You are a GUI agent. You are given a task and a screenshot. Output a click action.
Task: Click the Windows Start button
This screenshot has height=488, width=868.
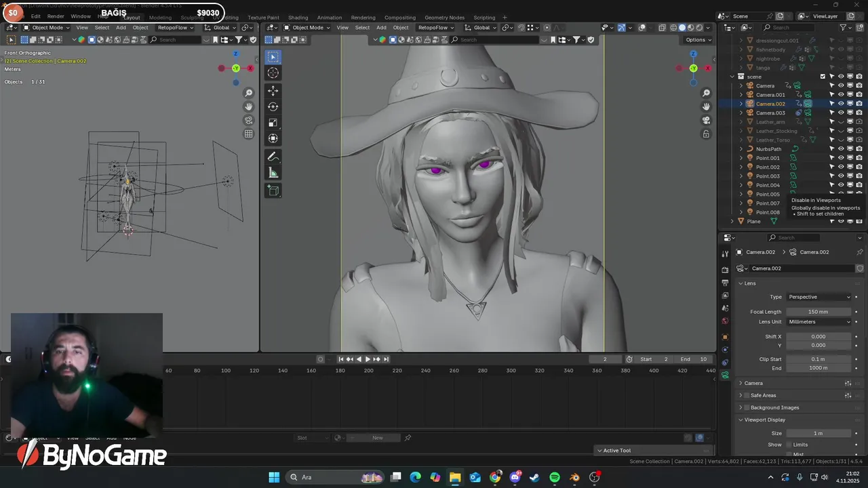click(274, 477)
